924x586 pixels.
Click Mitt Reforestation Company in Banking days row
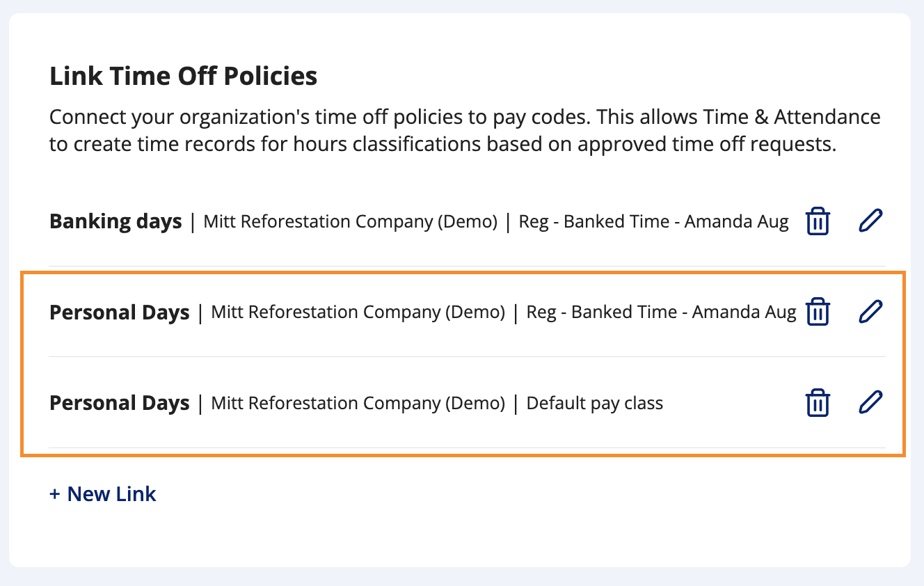[x=351, y=222]
